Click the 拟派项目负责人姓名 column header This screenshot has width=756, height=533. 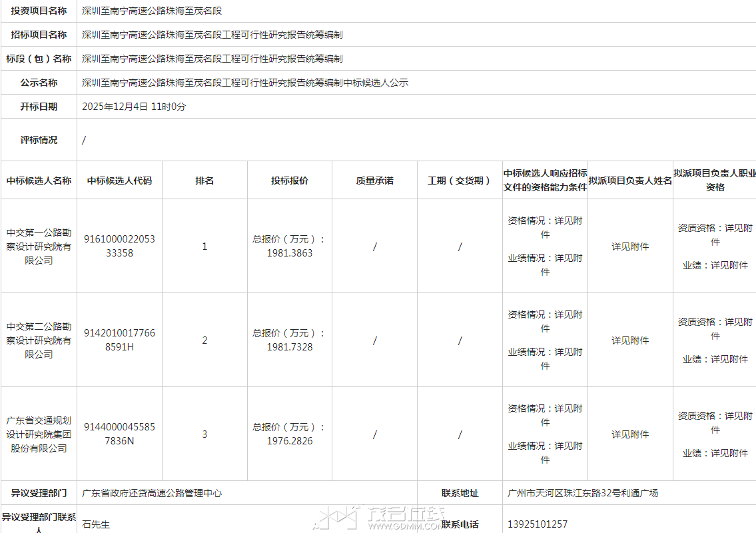coord(630,181)
